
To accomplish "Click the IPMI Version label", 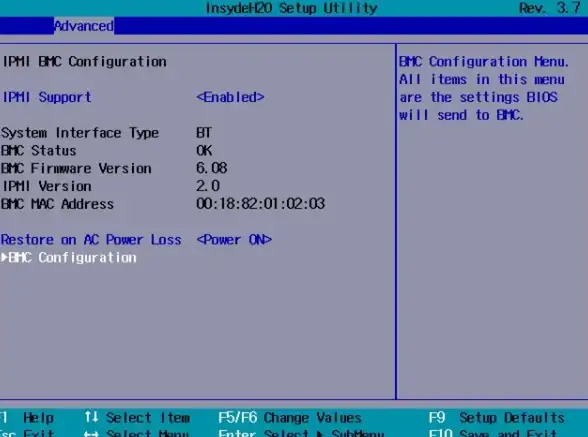I will [47, 186].
